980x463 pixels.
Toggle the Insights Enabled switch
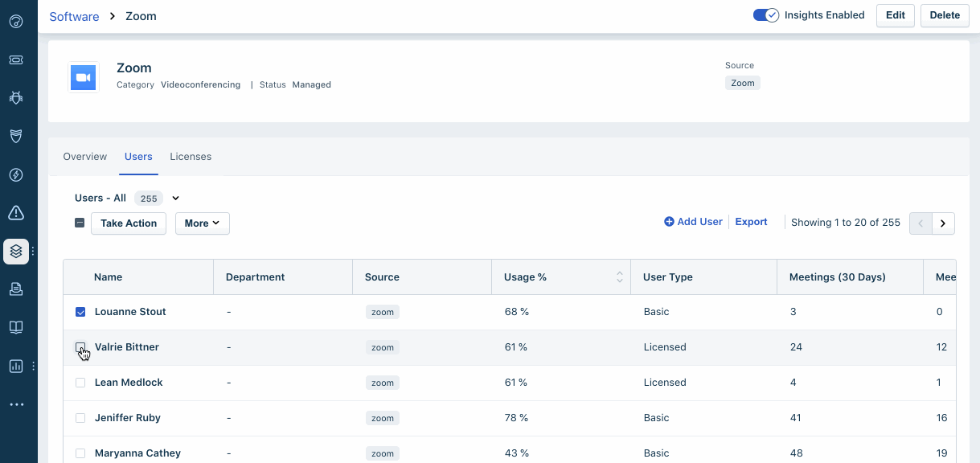765,15
